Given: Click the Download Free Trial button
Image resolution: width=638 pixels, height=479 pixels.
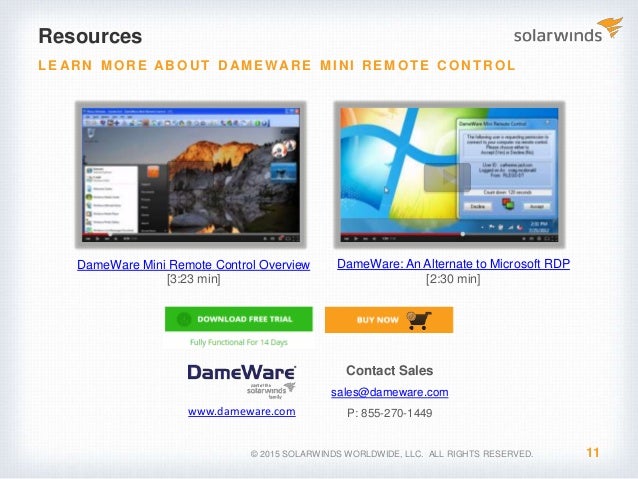Looking at the screenshot, I should [238, 319].
